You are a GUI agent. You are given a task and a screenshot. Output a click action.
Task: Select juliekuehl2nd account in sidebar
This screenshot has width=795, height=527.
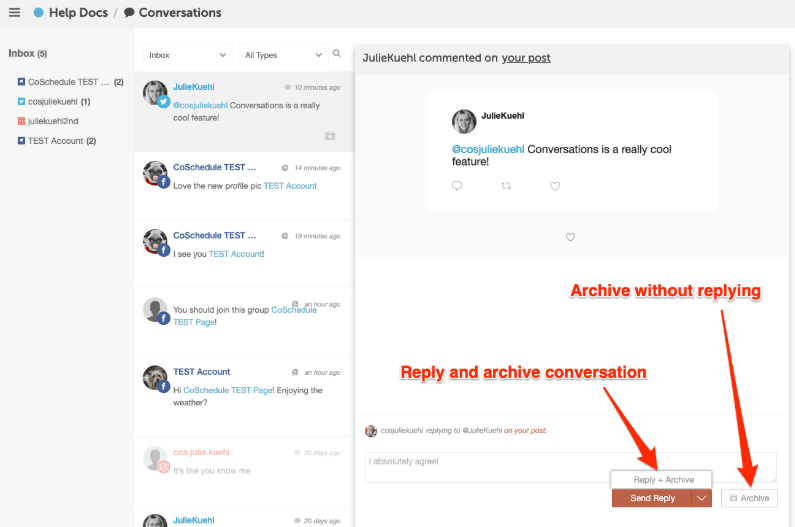pos(48,121)
